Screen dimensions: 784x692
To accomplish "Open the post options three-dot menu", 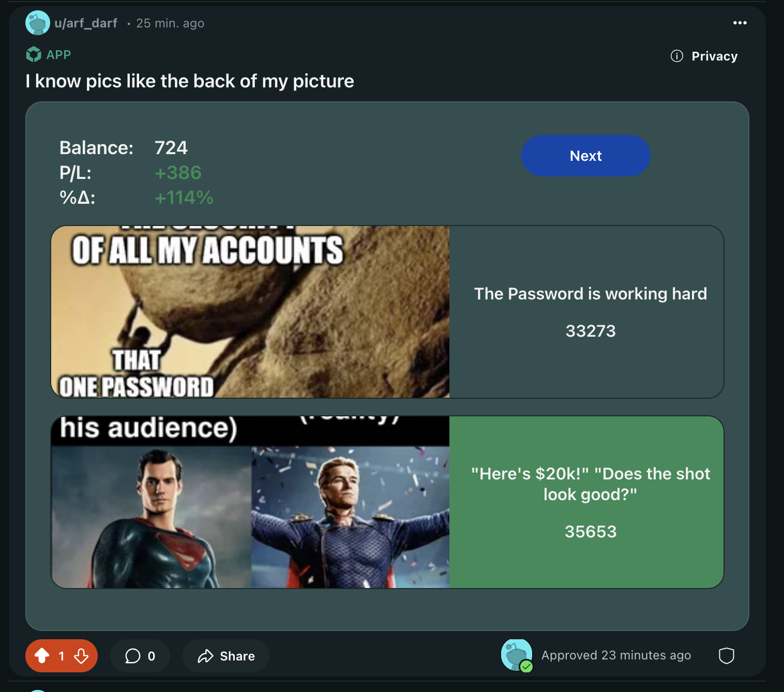I will (x=740, y=23).
